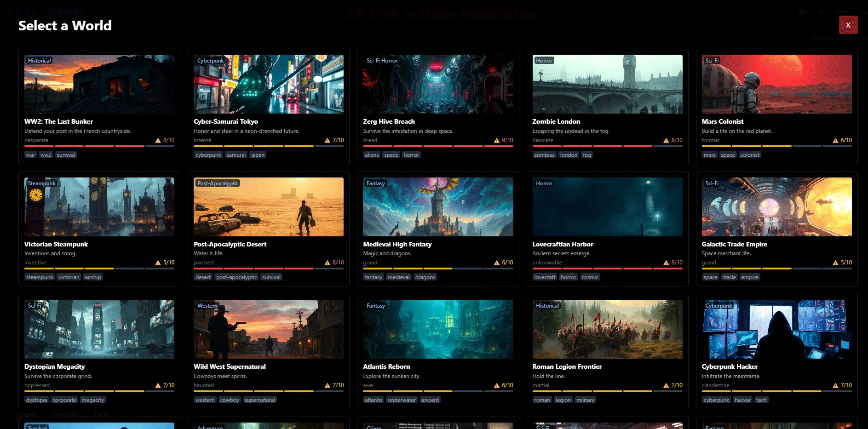Click the "Steampunk" genre badge
Viewport: 868px width, 429px height.
41,183
